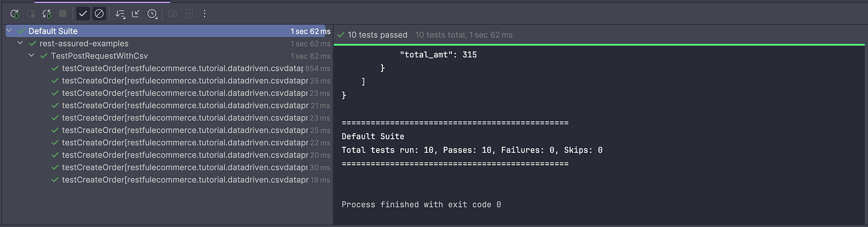This screenshot has height=227, width=868.
Task: Open Test History clock dropdown
Action: [152, 14]
